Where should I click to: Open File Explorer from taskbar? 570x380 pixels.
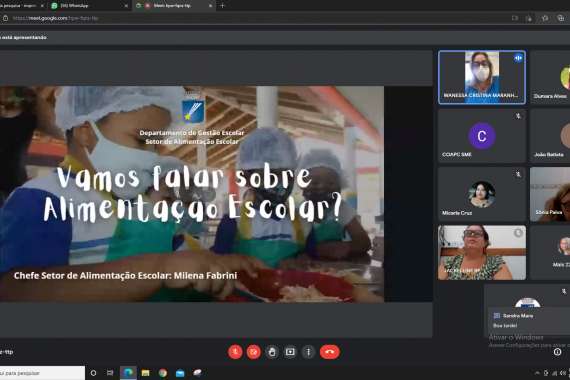145,373
